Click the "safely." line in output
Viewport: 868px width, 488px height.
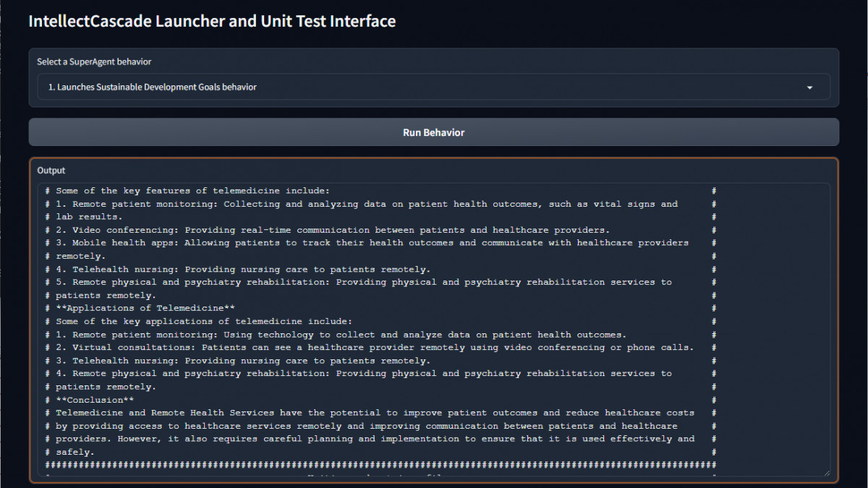pyautogui.click(x=75, y=452)
